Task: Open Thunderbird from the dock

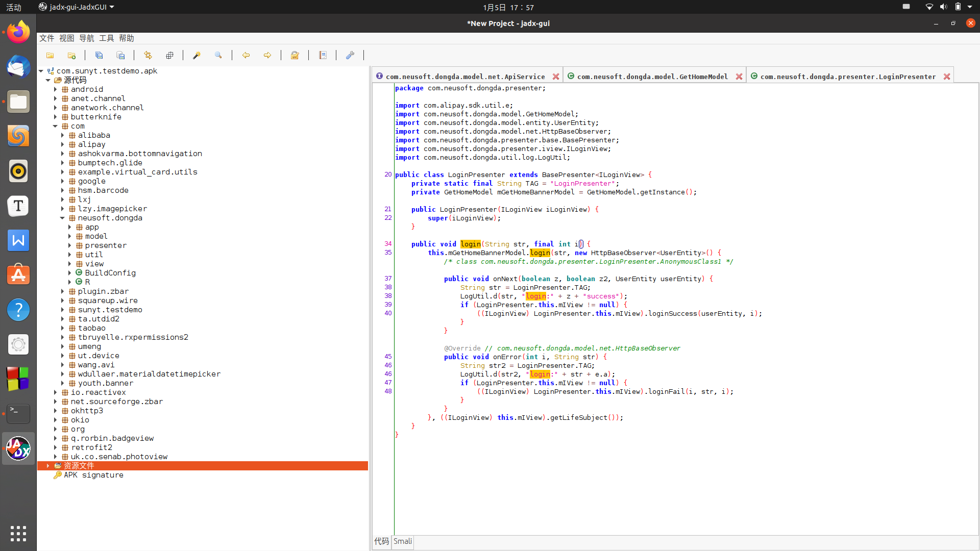Action: point(18,67)
